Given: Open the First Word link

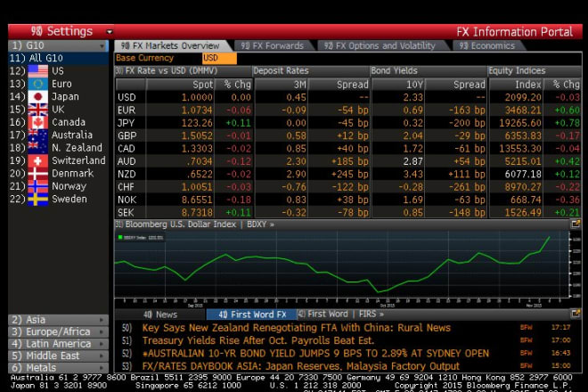Looking at the screenshot, I should [x=327, y=314].
